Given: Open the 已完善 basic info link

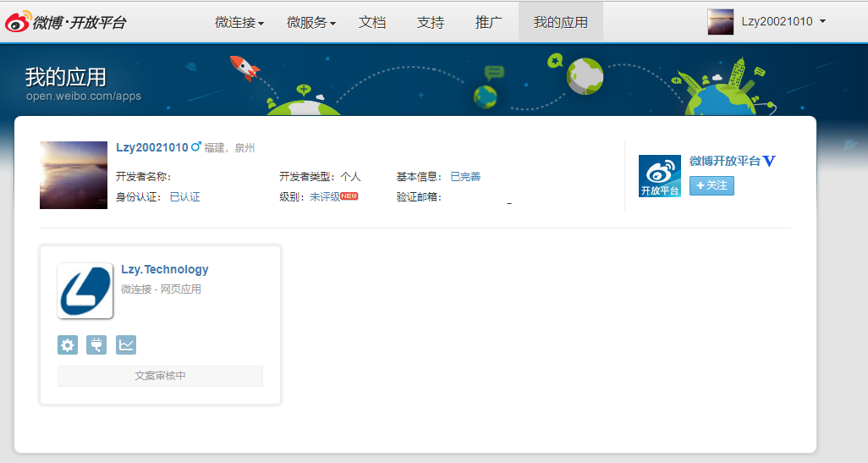Looking at the screenshot, I should (465, 177).
